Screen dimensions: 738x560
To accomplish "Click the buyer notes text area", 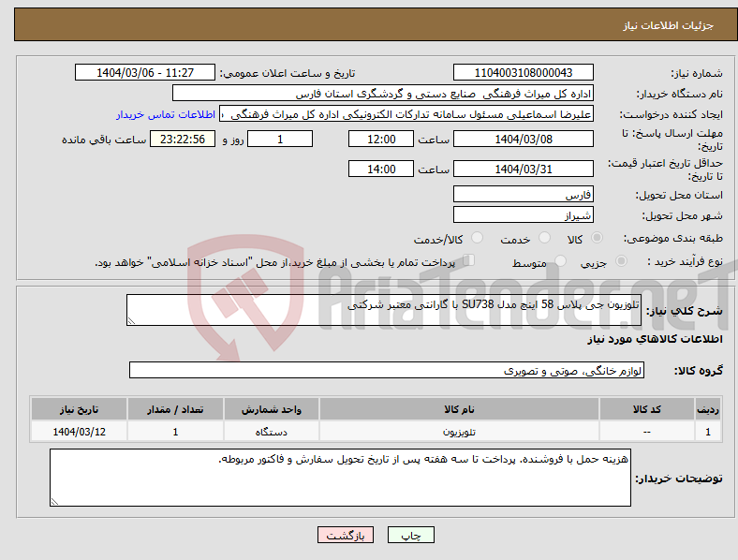I will [x=340, y=478].
